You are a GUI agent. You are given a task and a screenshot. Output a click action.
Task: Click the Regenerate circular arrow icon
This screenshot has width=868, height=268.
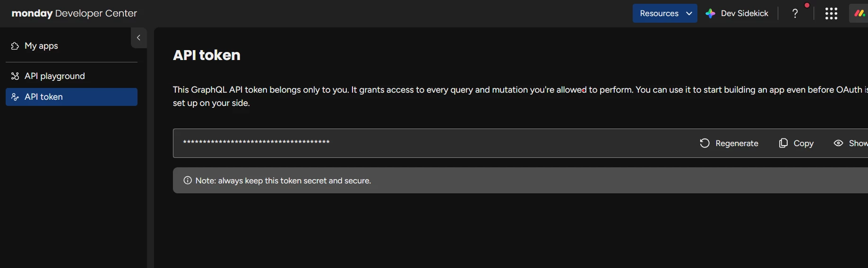705,143
